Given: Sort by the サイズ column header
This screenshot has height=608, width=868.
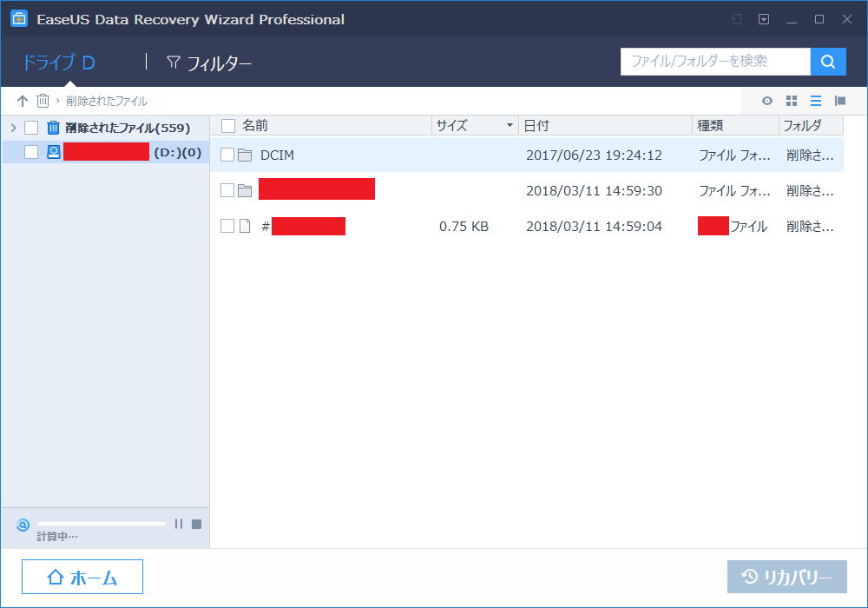Looking at the screenshot, I should click(x=451, y=126).
